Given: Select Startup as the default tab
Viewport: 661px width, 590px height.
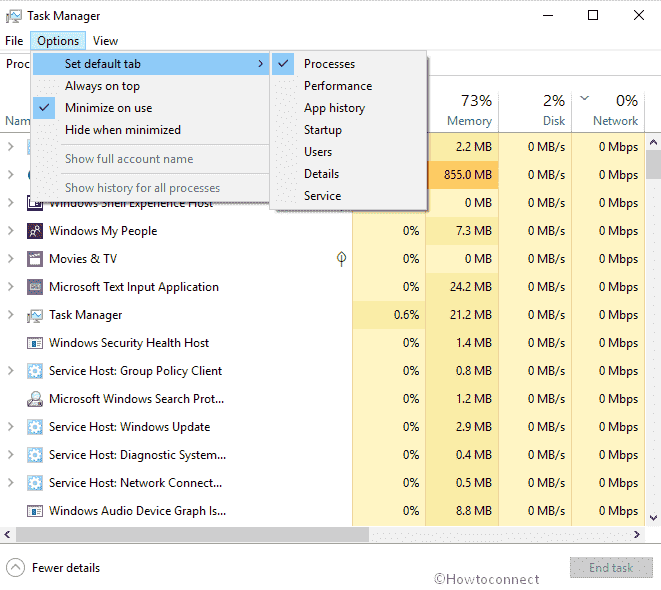Looking at the screenshot, I should 349,130.
